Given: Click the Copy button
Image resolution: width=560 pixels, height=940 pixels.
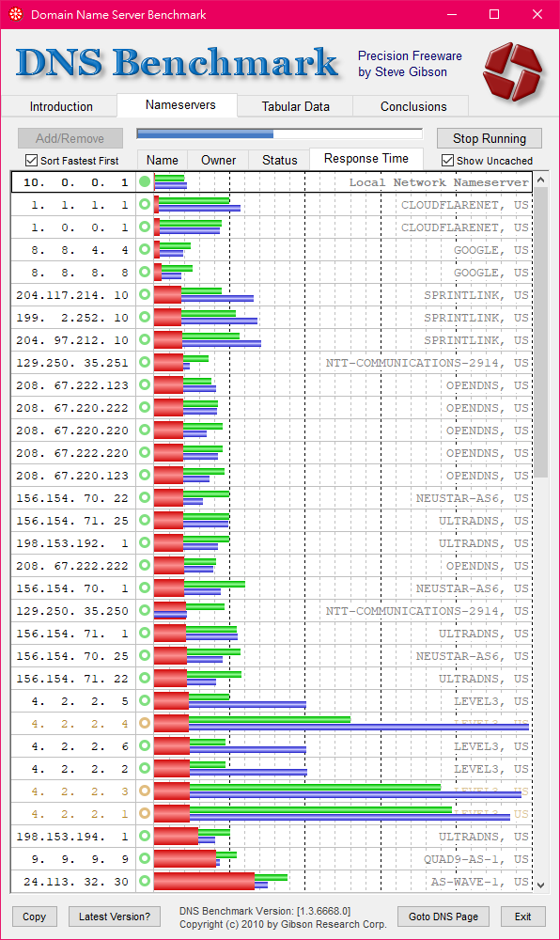Looking at the screenshot, I should pos(34,916).
